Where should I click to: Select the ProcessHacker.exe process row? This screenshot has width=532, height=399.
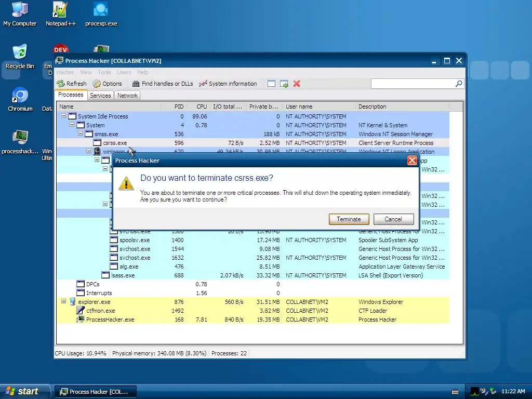coord(253,320)
